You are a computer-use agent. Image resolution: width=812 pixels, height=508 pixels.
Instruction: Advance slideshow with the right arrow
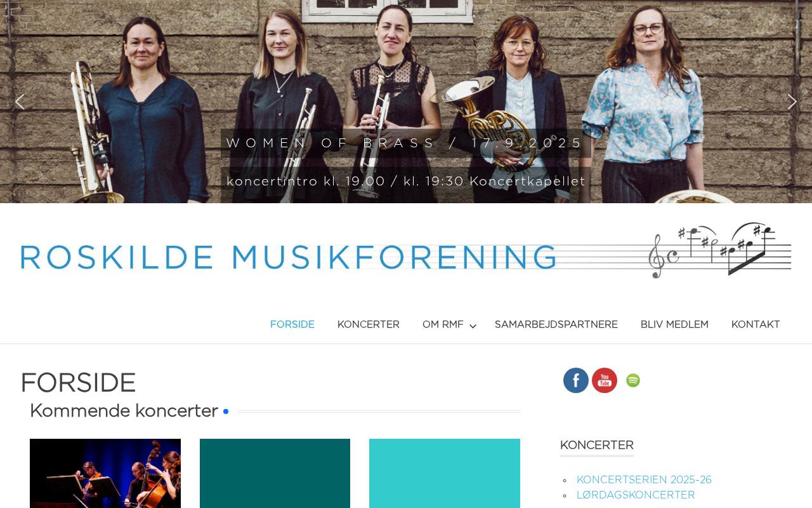[x=792, y=102]
